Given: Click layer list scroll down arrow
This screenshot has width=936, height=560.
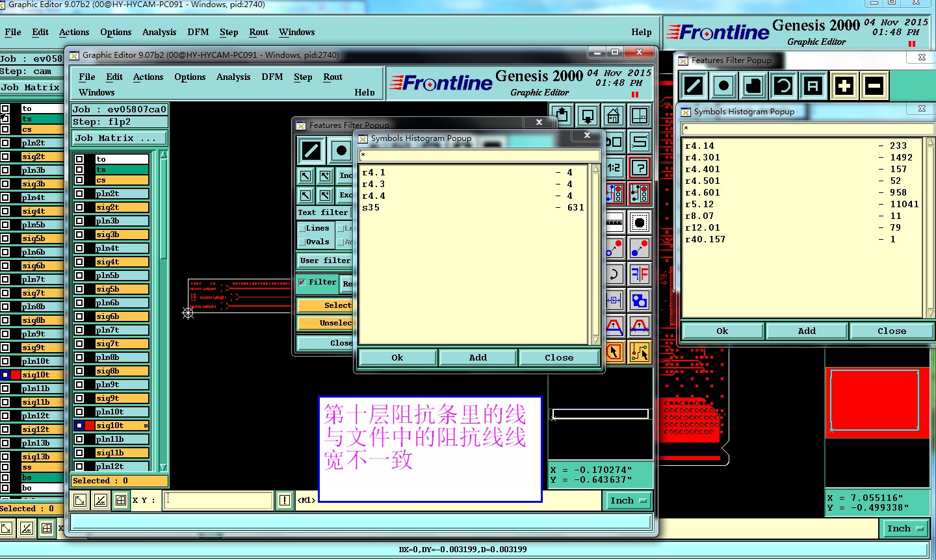Looking at the screenshot, I should [x=163, y=466].
